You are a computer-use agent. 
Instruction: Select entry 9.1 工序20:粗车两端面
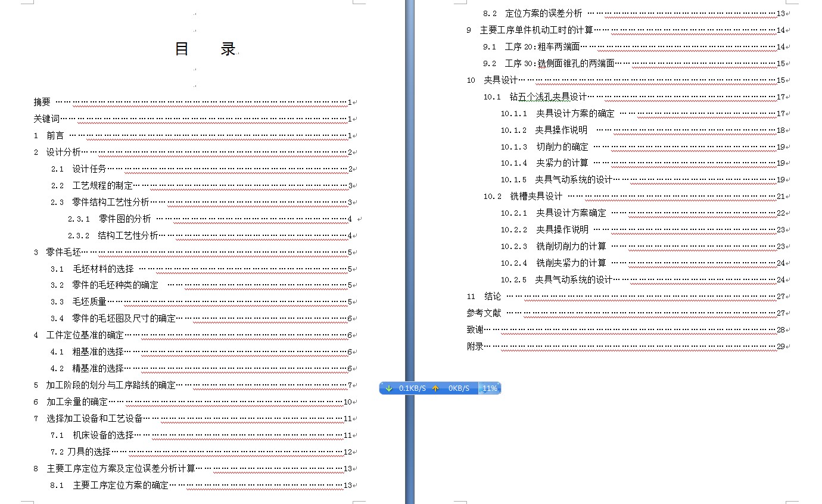tap(634, 46)
